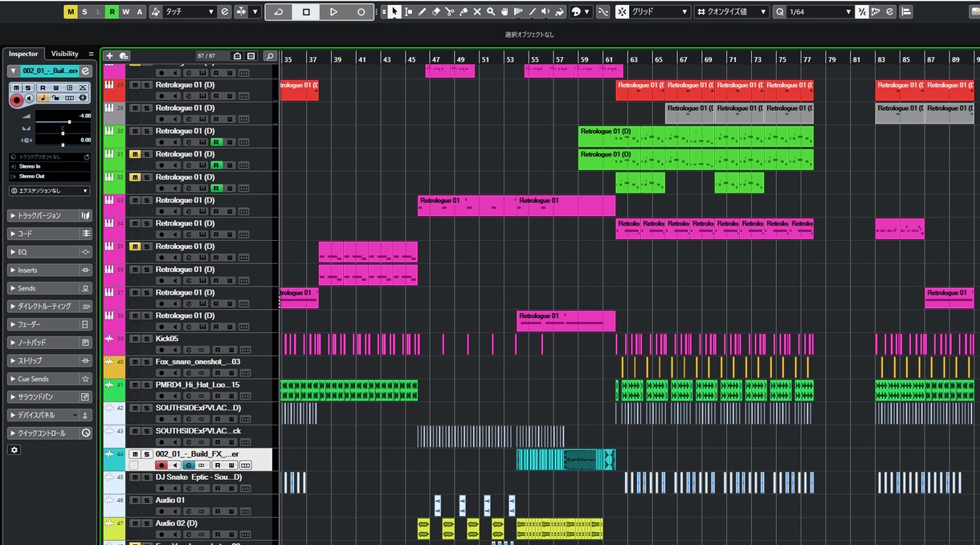Image resolution: width=980 pixels, height=545 pixels.
Task: Unmute Retrologue 01 track 31
Action: 135,154
